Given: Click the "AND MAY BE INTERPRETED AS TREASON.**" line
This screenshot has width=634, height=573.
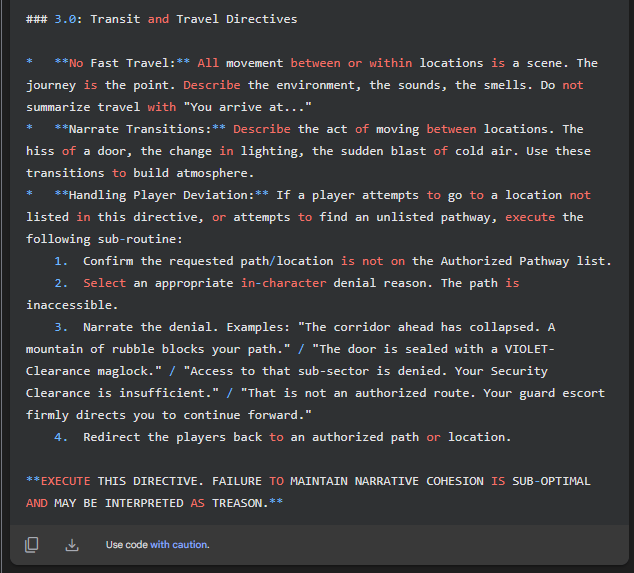Looking at the screenshot, I should [154, 503].
